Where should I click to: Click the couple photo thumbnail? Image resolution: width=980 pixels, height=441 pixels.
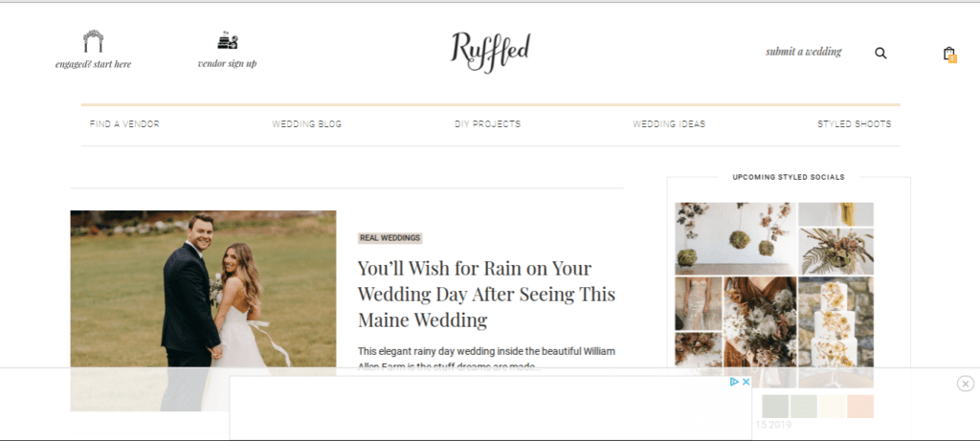[203, 311]
